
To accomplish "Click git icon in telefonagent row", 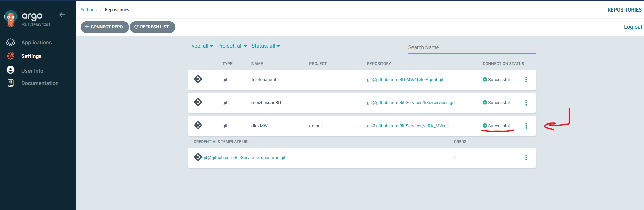I will tap(198, 79).
